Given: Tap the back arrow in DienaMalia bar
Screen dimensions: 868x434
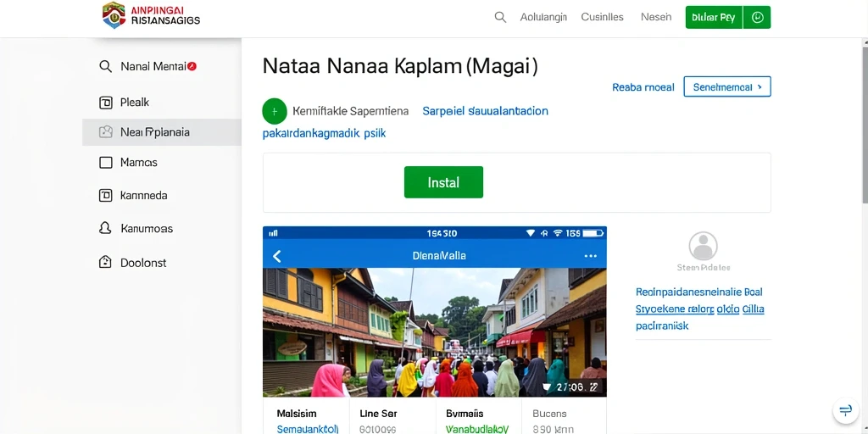Looking at the screenshot, I should click(x=277, y=256).
